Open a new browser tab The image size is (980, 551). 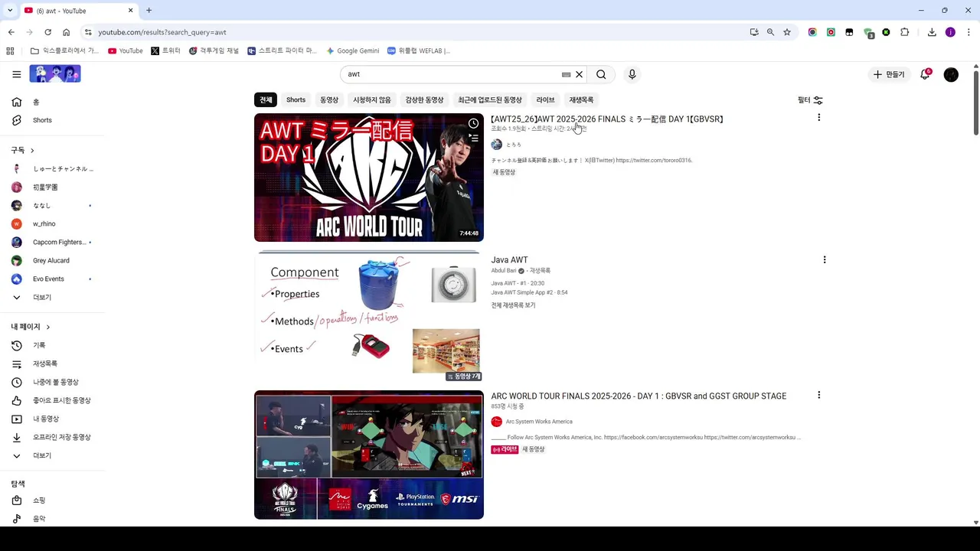149,11
